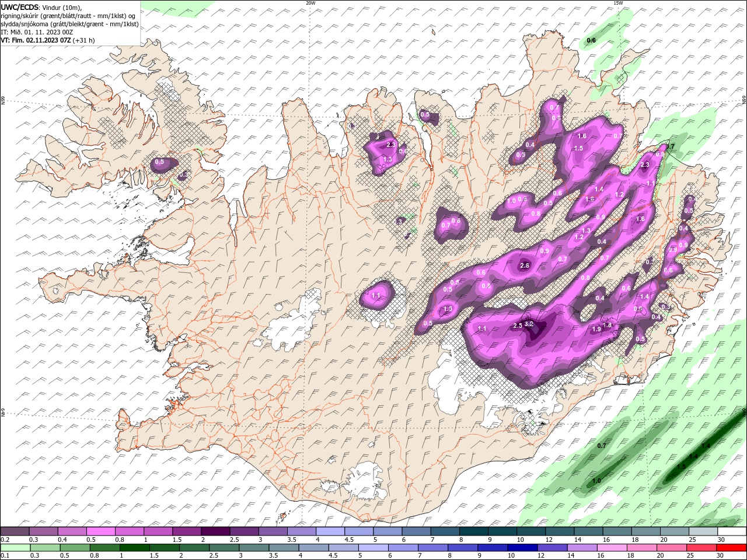Screen dimensions: 747x560
Task: Select the 2.8 snowfall value on the map
Action: pos(524,265)
